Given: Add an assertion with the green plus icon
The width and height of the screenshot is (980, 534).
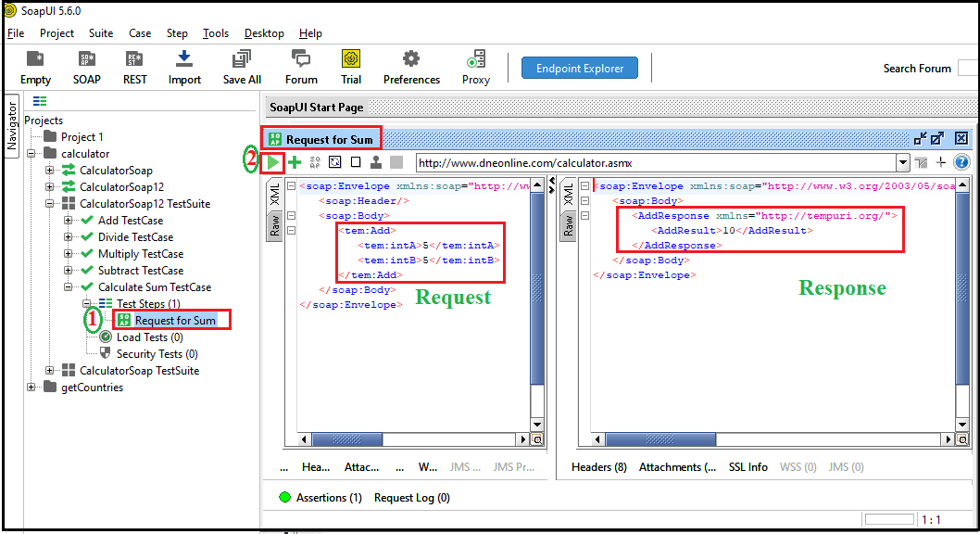Looking at the screenshot, I should 295,162.
